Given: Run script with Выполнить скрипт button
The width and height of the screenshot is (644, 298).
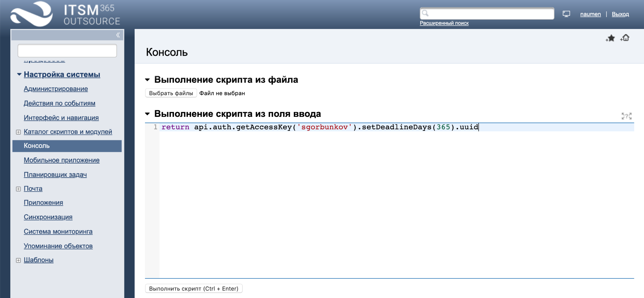Looking at the screenshot, I should (x=194, y=289).
